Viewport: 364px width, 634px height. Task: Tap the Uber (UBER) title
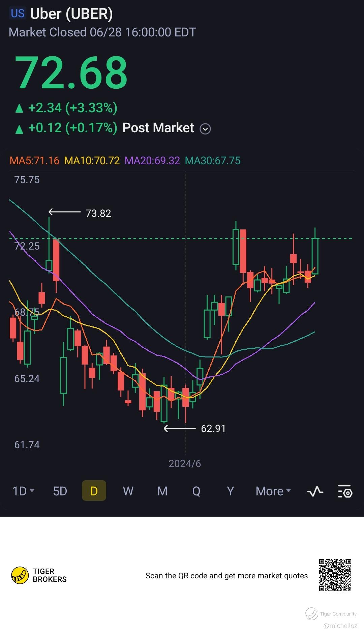click(71, 14)
